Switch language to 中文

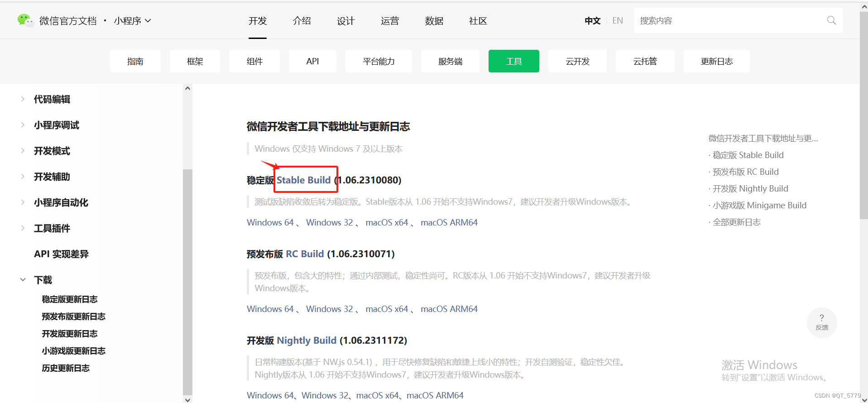pos(592,21)
